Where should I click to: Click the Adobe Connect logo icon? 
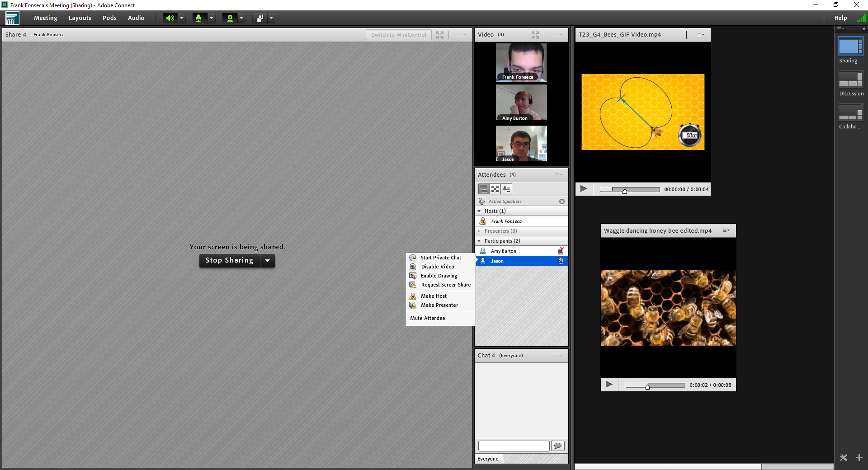pyautogui.click(x=12, y=18)
